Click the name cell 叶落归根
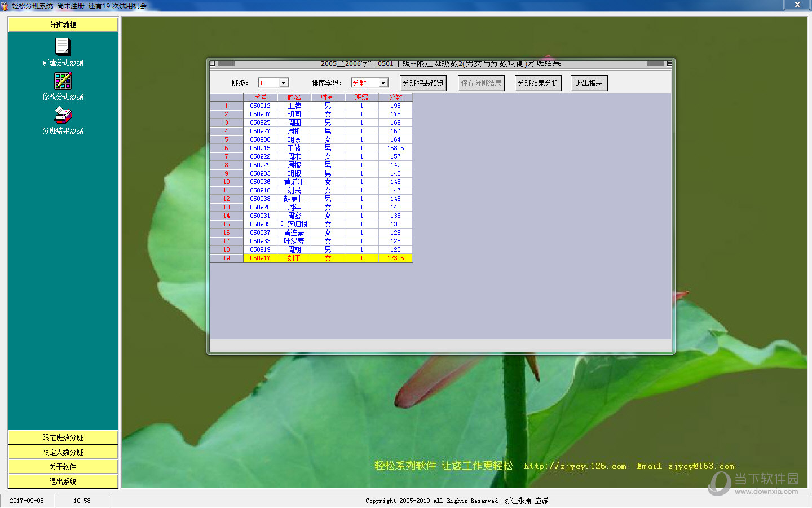Viewport: 812px width, 508px height. tap(294, 224)
